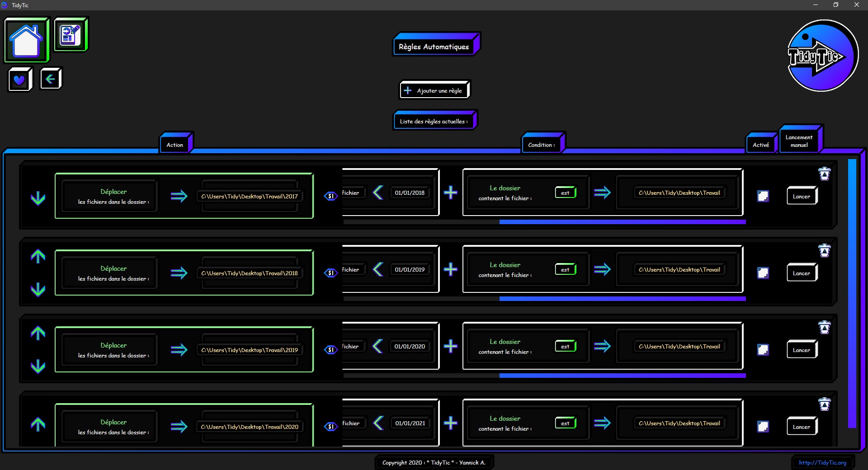Click the SI condition badge in Travail\2018 row
Viewport: 868px width, 470px height.
[x=331, y=273]
